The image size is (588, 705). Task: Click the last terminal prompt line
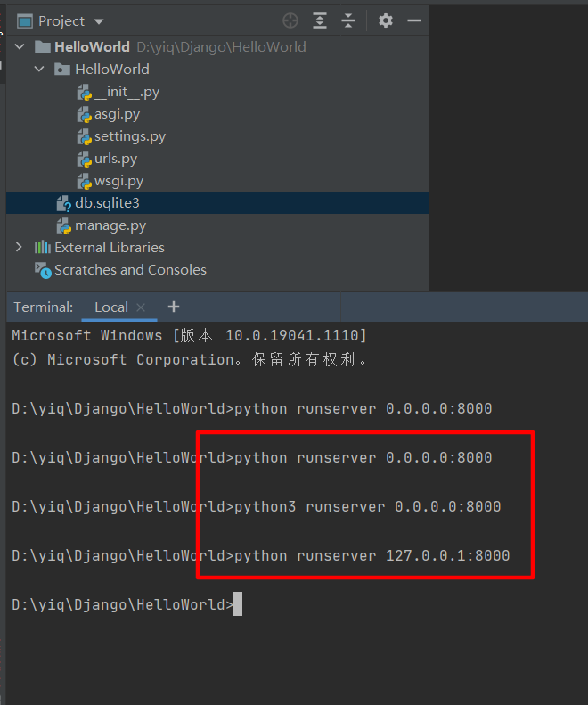point(127,604)
